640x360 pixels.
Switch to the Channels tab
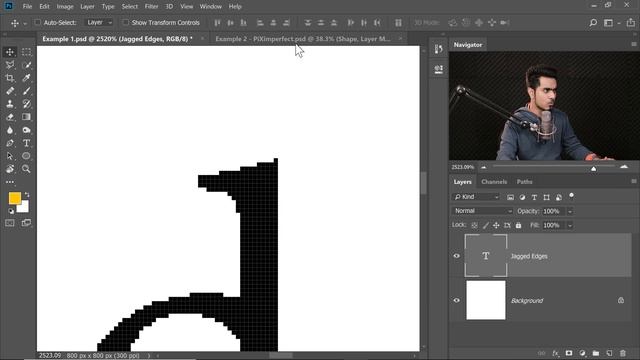pyautogui.click(x=494, y=182)
